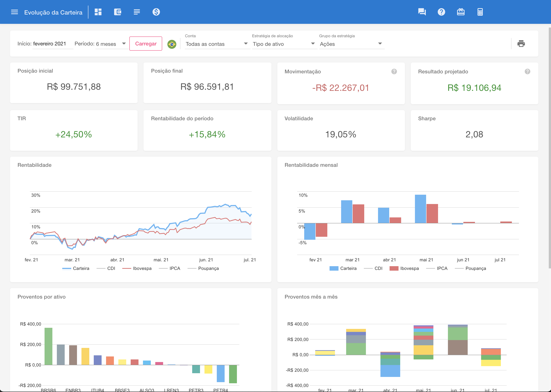Open the gift card icon
The image size is (551, 392).
tap(461, 12)
